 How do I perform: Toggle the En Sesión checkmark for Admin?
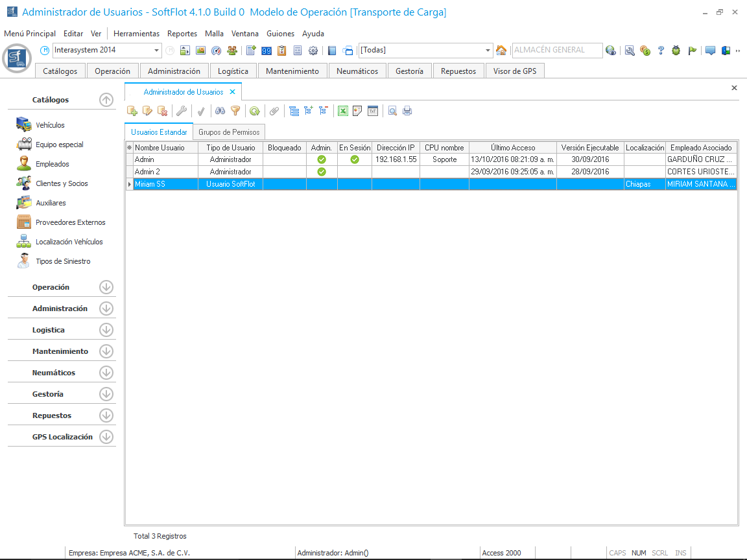pos(355,159)
